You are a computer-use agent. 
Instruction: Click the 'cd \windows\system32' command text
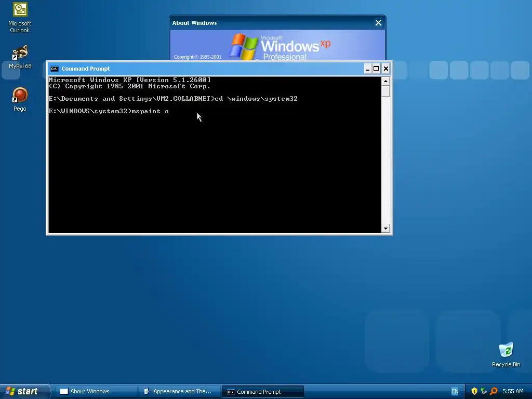[x=256, y=99]
